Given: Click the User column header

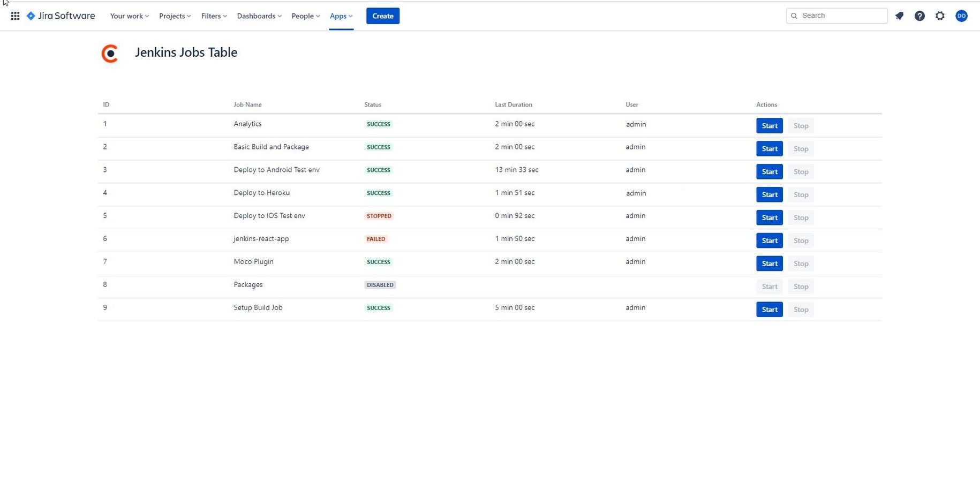Looking at the screenshot, I should (x=632, y=105).
